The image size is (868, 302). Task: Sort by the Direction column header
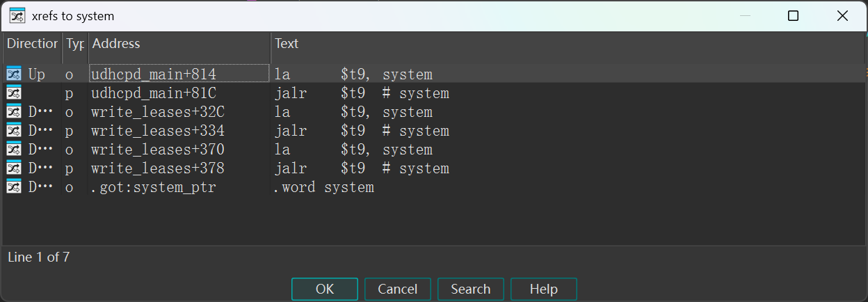pos(32,44)
